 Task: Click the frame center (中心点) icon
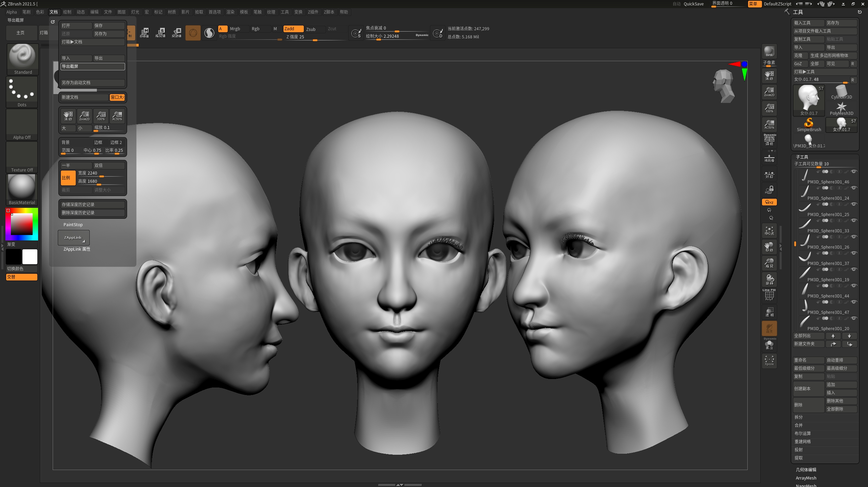coord(769,231)
